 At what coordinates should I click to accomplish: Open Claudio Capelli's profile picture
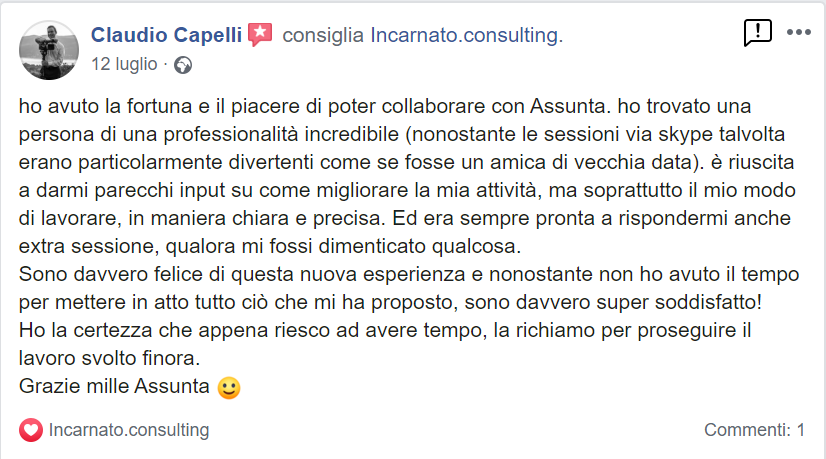[49, 49]
